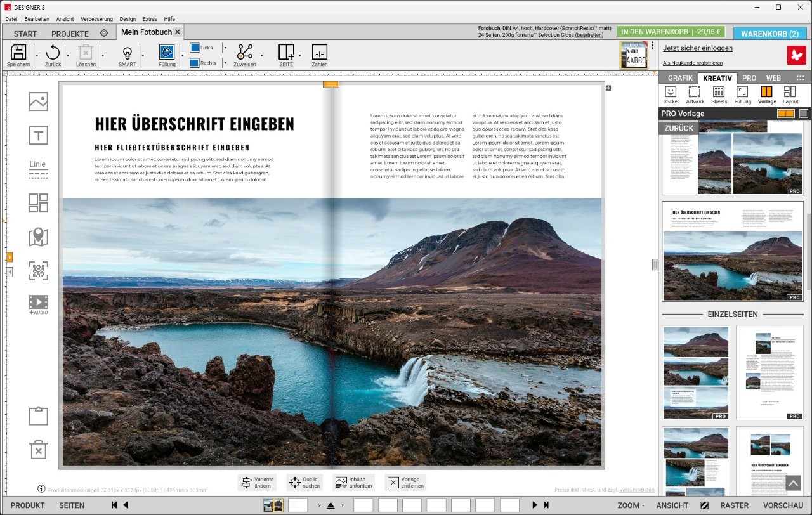Jump to the last page

click(546, 505)
